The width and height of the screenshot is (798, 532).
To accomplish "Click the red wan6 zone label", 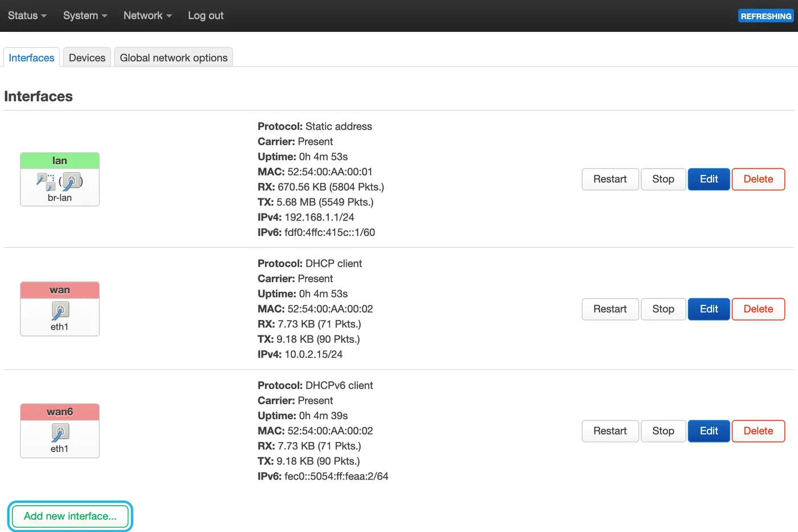I will click(x=60, y=412).
